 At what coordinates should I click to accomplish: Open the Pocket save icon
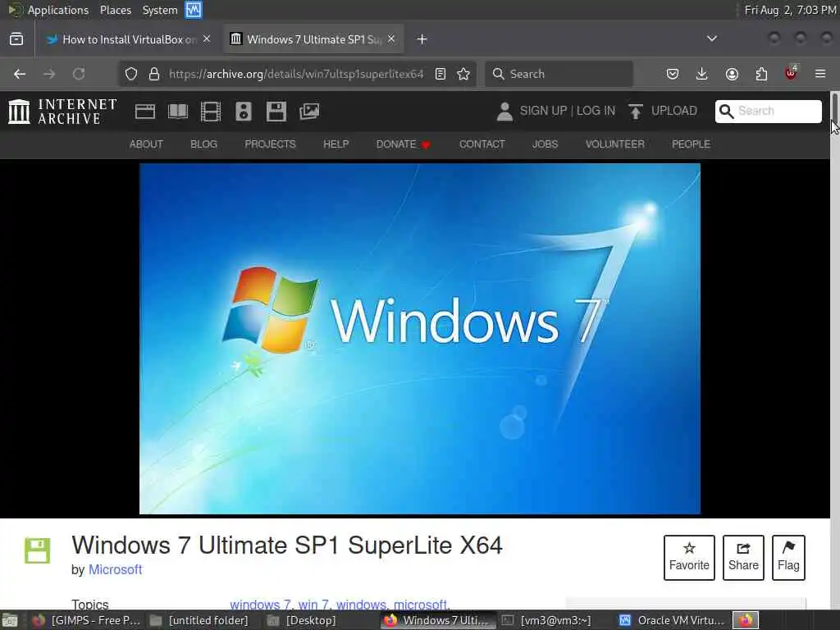(673, 74)
